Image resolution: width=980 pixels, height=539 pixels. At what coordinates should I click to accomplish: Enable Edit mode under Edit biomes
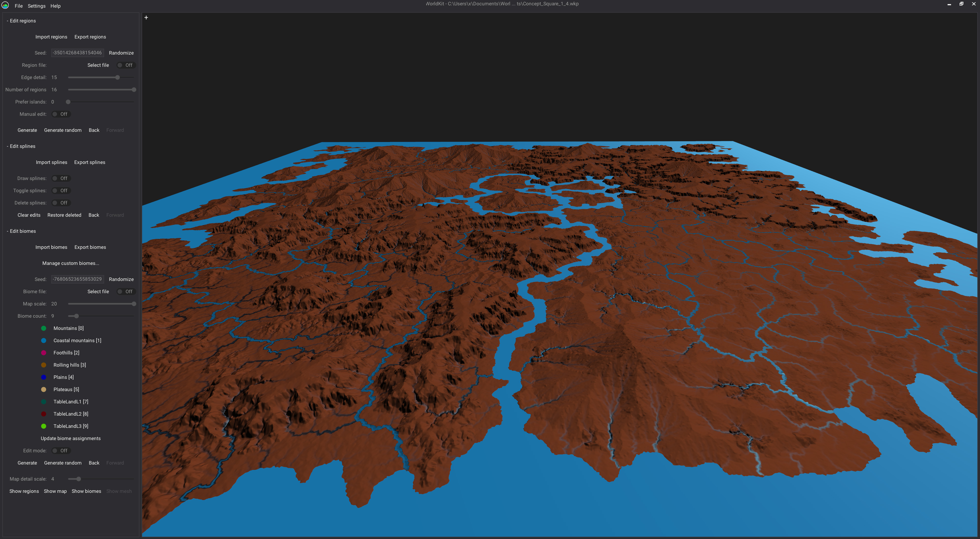click(61, 451)
